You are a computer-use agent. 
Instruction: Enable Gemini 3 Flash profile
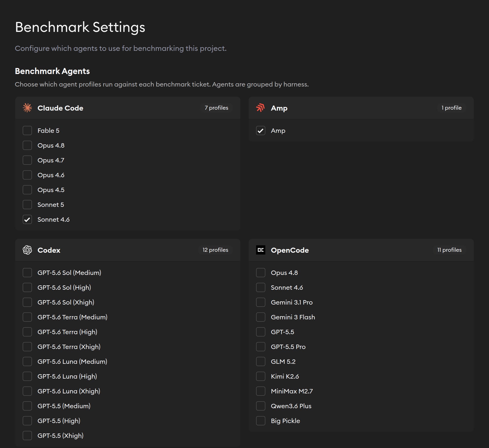[261, 317]
